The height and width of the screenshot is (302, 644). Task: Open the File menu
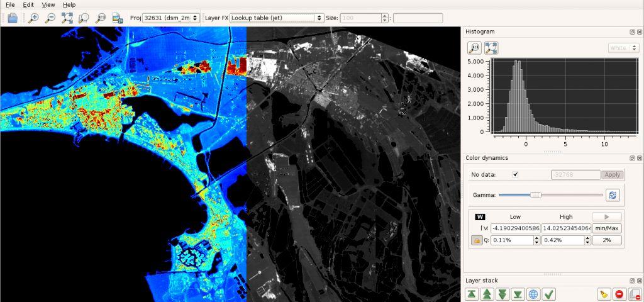coord(10,4)
